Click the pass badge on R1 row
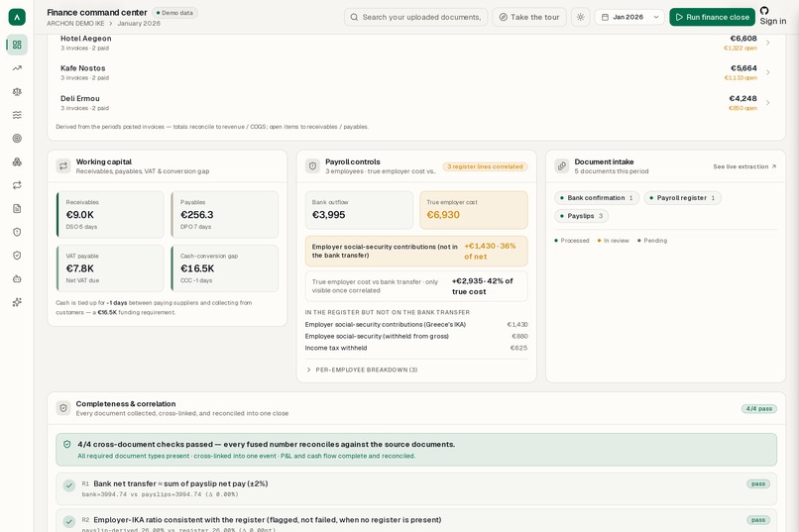 [758, 484]
